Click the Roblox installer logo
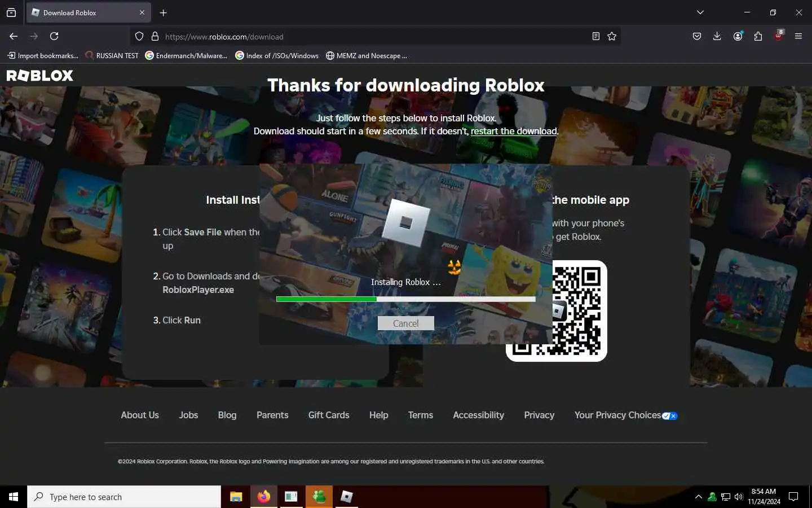The width and height of the screenshot is (812, 508). [405, 222]
